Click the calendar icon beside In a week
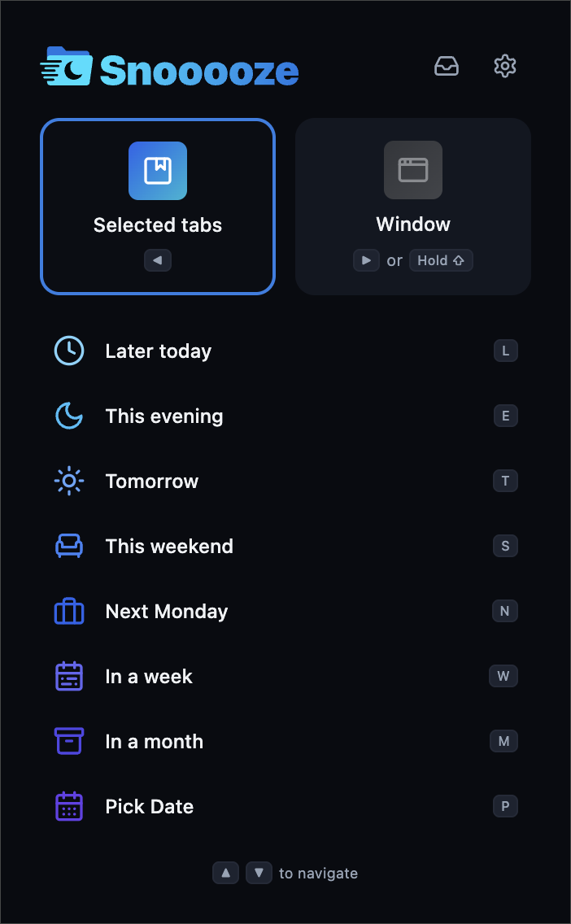This screenshot has height=924, width=571. pos(69,676)
